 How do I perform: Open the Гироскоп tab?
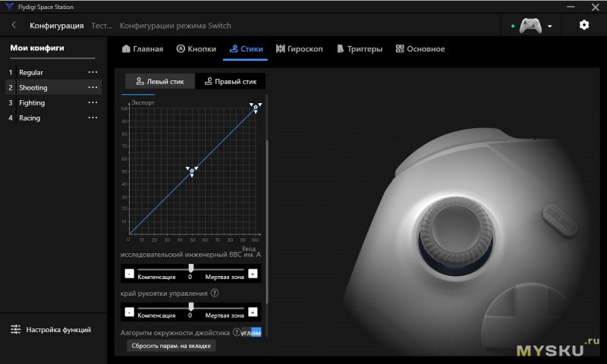pos(299,49)
